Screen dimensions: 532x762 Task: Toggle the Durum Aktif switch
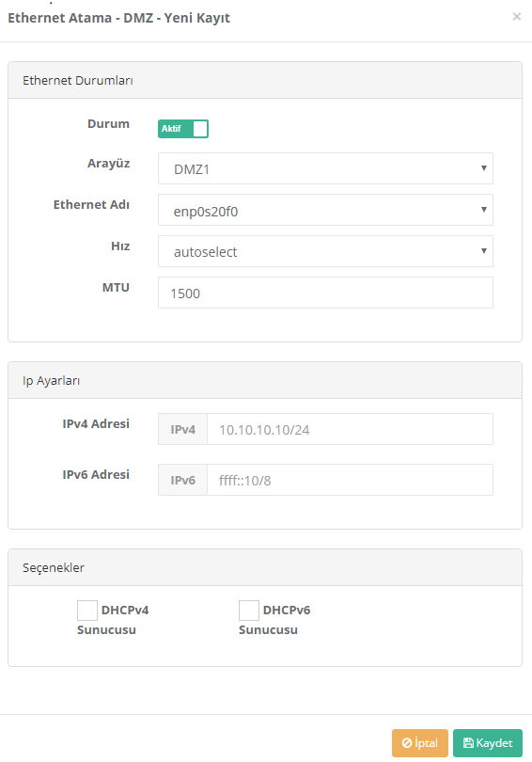coord(183,129)
